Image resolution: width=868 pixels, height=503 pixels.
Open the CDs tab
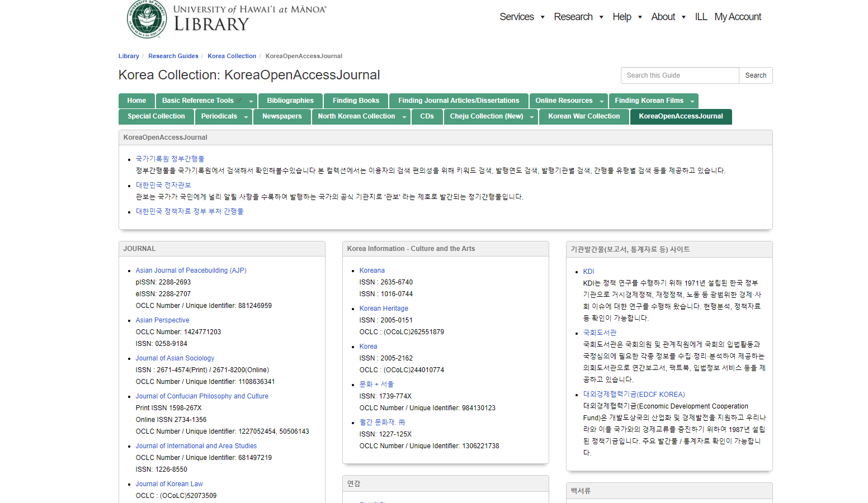click(427, 116)
